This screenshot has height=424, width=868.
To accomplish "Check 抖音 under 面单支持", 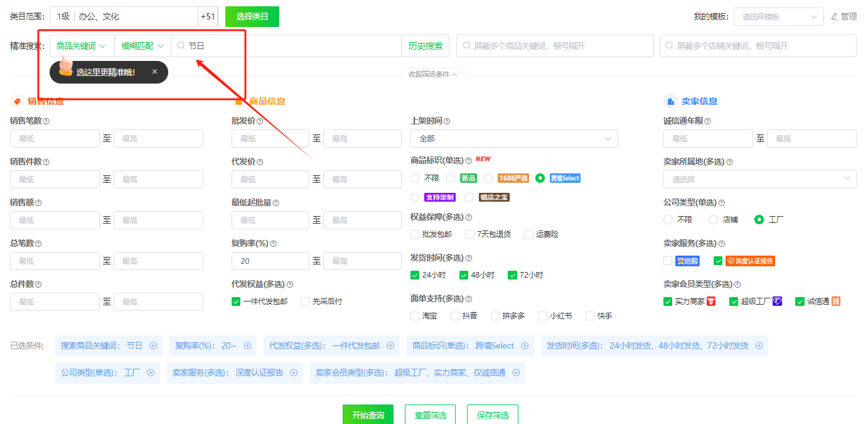I will 454,315.
